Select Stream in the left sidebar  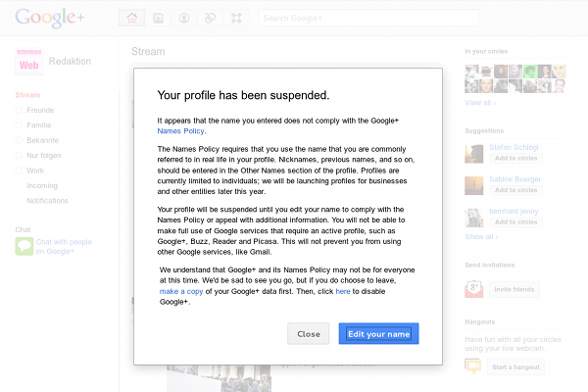point(27,95)
